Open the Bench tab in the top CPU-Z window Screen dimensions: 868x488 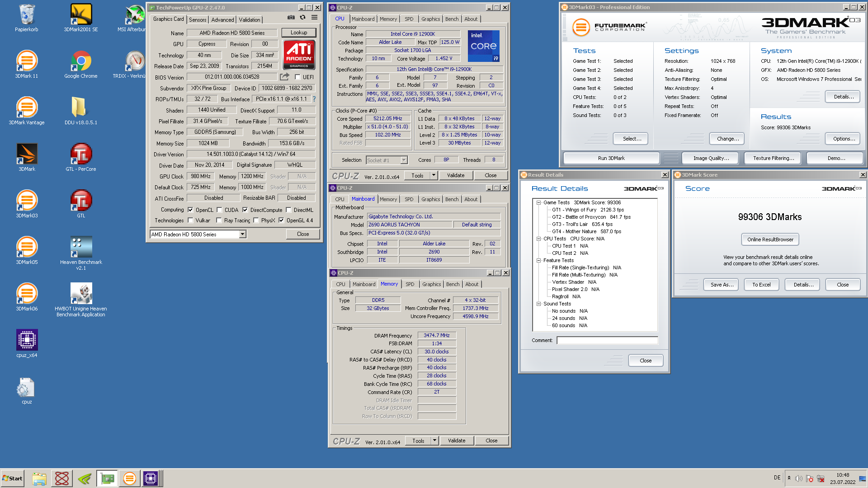tap(452, 19)
